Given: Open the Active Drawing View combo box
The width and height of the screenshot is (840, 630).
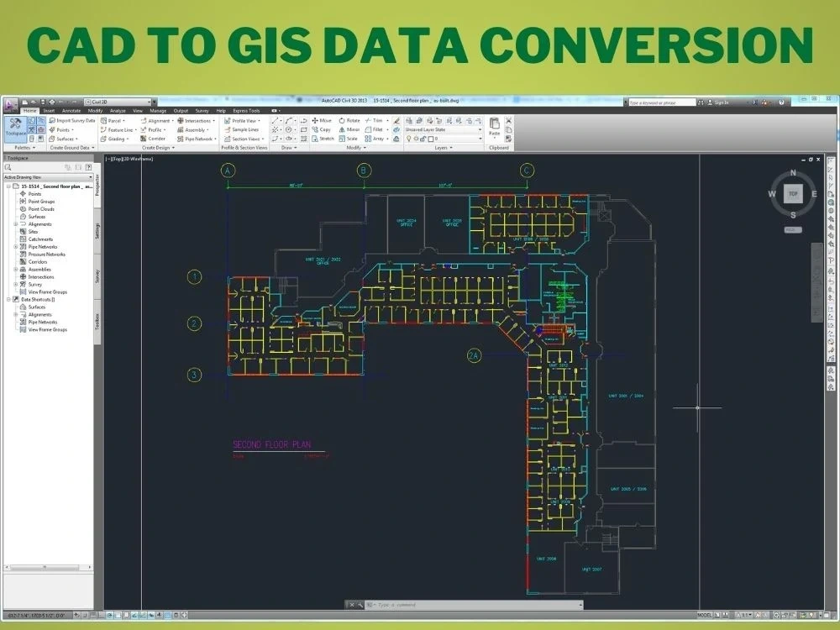Looking at the screenshot, I should click(x=46, y=176).
